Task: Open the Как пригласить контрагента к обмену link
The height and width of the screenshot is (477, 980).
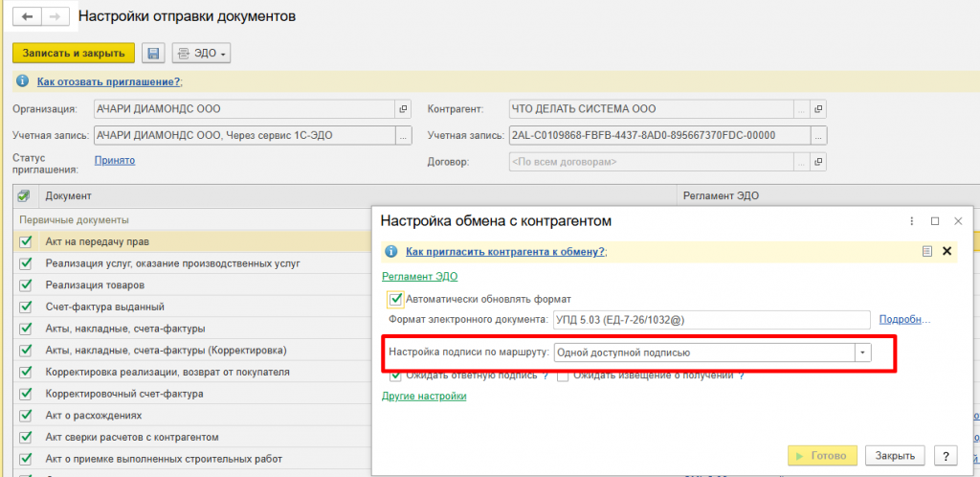Action: point(505,251)
